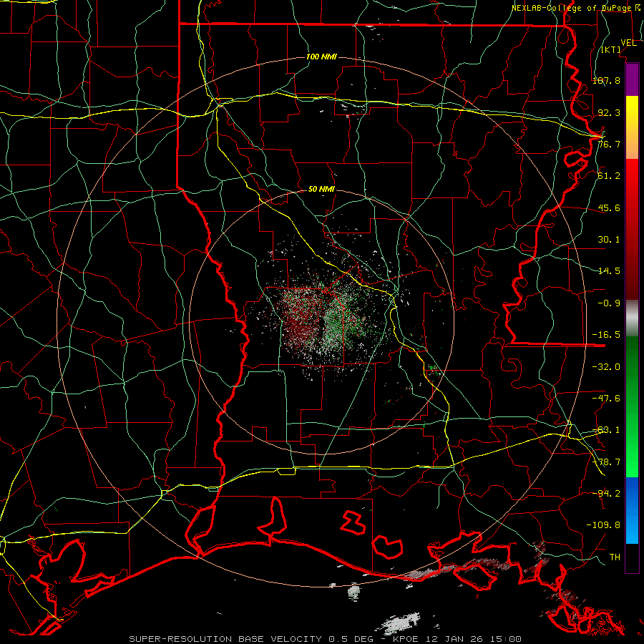The width and height of the screenshot is (644, 644).
Task: Click the 14.5 legend value
Action: 609,271
